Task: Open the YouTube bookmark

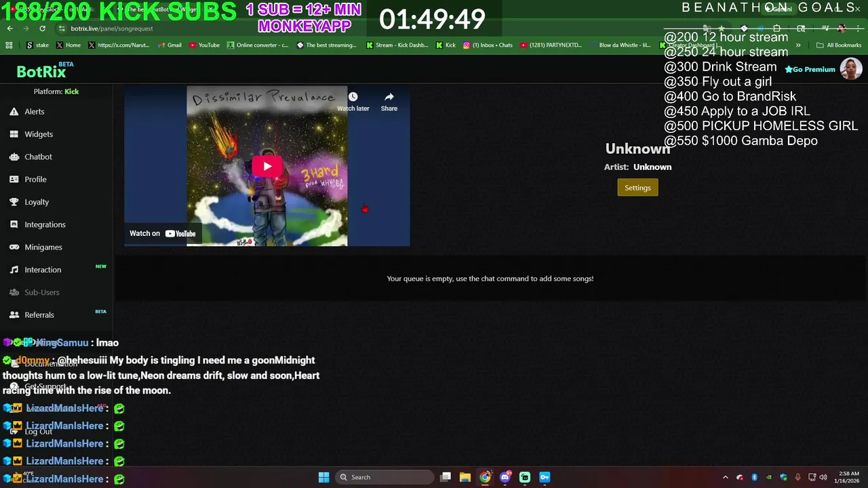Action: tap(204, 45)
